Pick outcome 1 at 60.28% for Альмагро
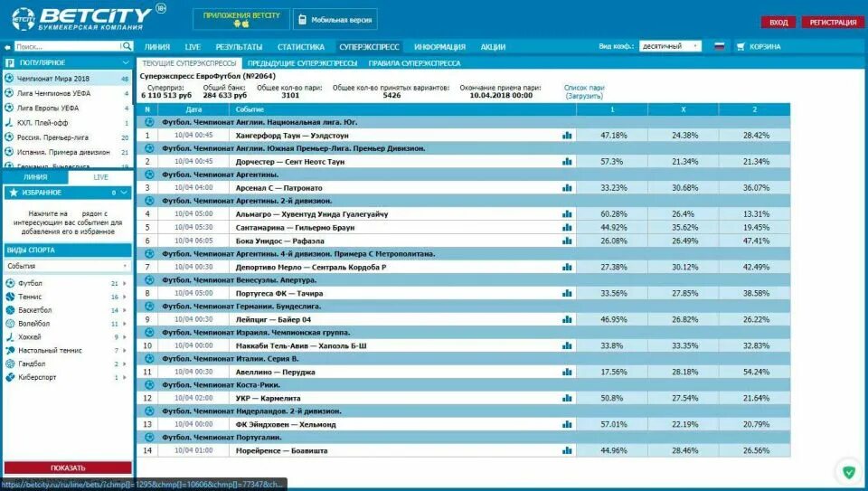Screen dimensions: 868x491 pos(612,213)
